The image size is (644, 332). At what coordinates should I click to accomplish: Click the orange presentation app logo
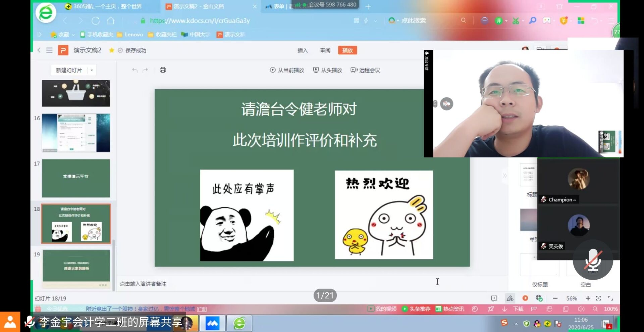click(63, 50)
